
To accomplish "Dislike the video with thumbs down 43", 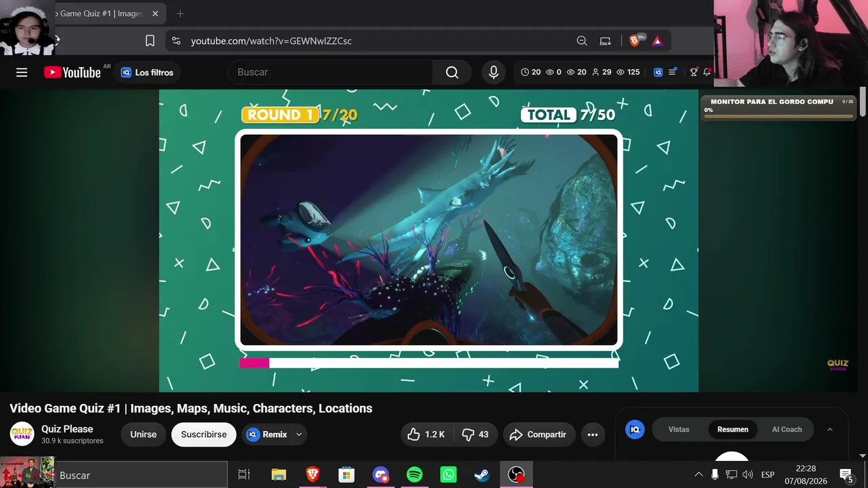I will 475,434.
